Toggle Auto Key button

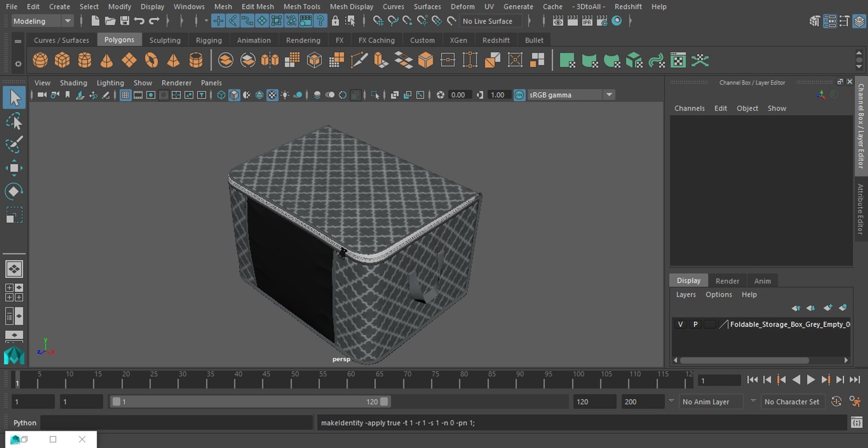[836, 401]
